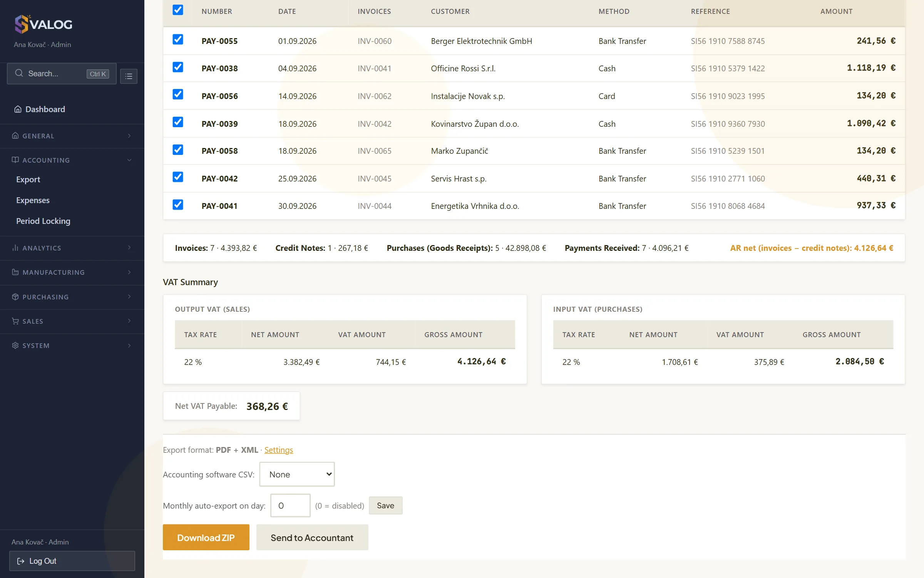924x578 pixels.
Task: Uncheck payment PAY-0041 checkbox
Action: coord(178,205)
